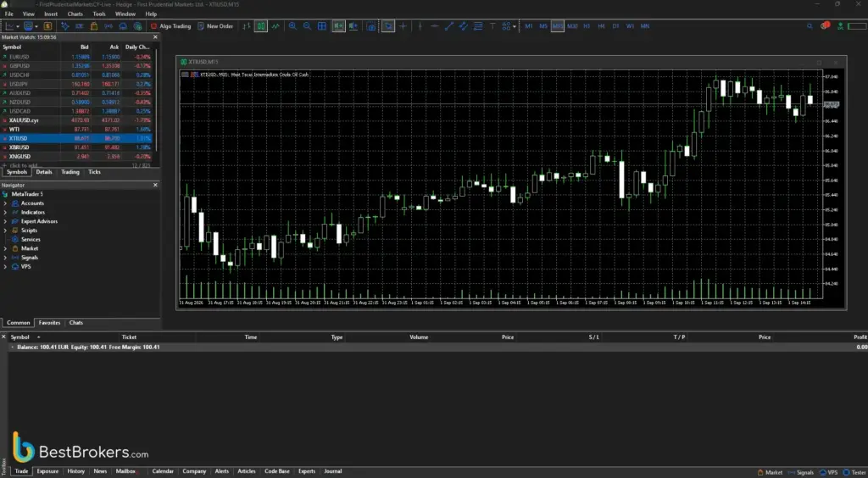Draw a horizontal line on chart
This screenshot has height=478, width=868.
click(x=435, y=26)
